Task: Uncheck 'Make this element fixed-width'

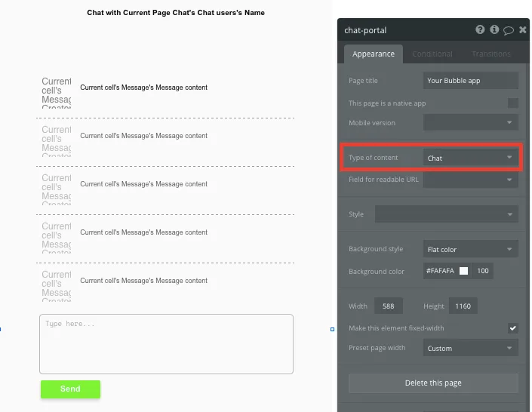Action: click(512, 328)
